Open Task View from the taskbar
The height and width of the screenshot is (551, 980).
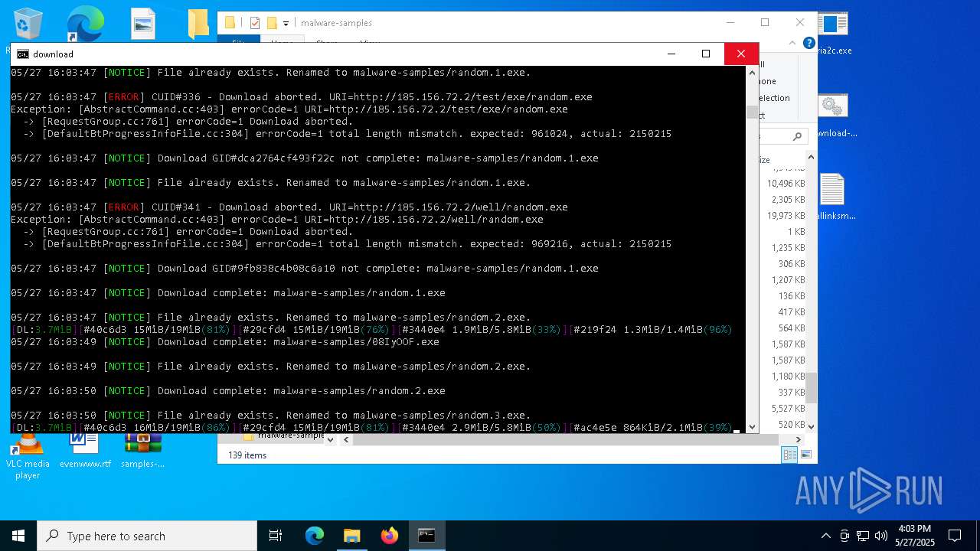tap(276, 536)
